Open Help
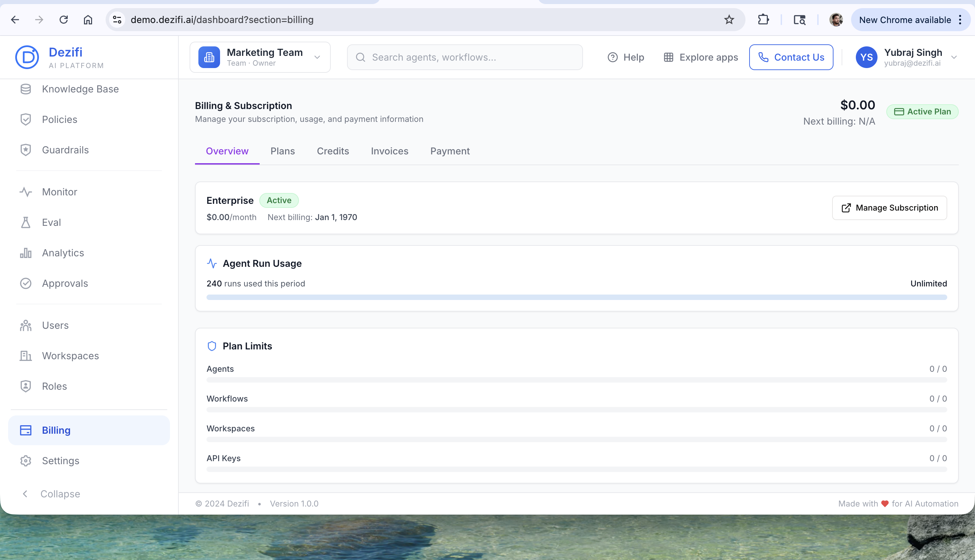The height and width of the screenshot is (560, 975). click(626, 57)
